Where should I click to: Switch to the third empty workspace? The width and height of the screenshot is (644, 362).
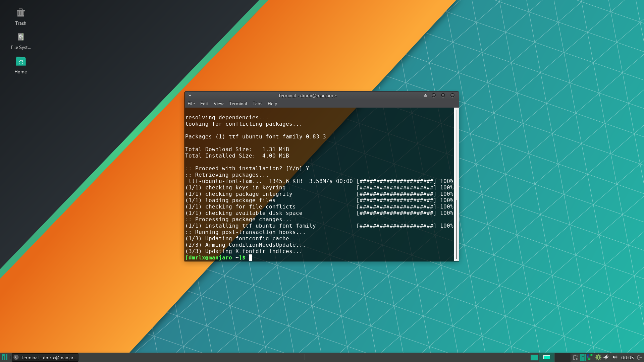click(x=562, y=357)
